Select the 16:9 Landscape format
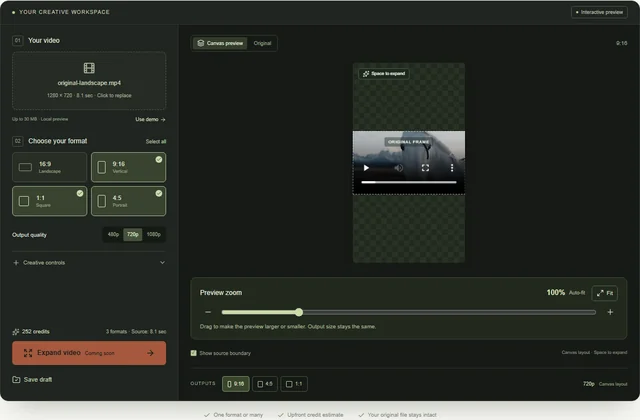This screenshot has width=640, height=420. pyautogui.click(x=49, y=167)
